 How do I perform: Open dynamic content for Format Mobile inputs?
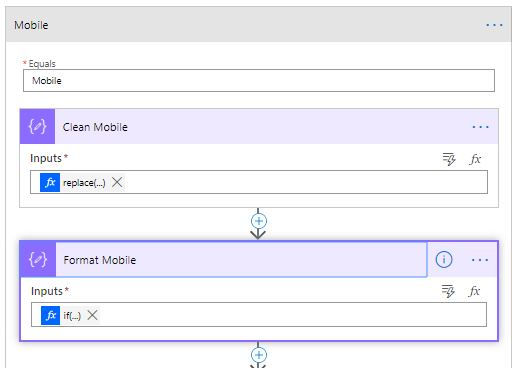point(448,291)
